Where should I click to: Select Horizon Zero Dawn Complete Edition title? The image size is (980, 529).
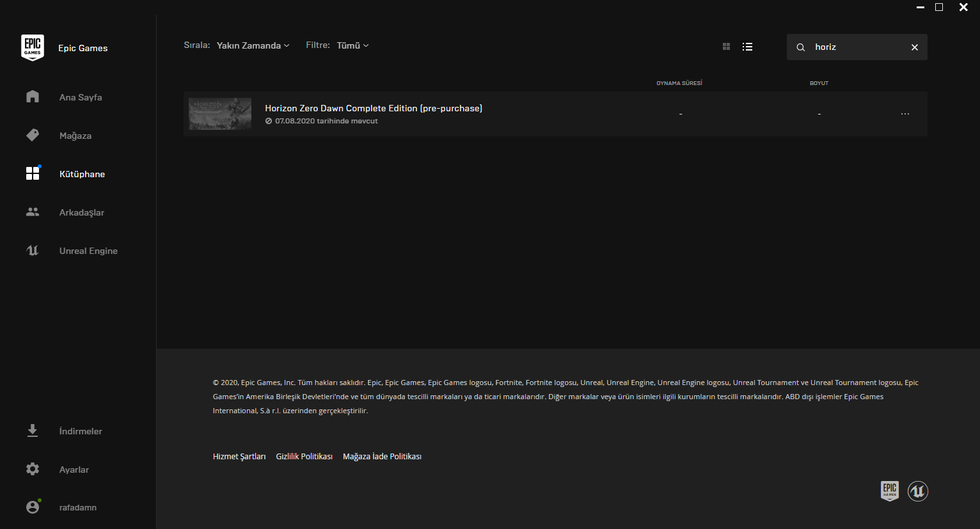click(x=374, y=108)
